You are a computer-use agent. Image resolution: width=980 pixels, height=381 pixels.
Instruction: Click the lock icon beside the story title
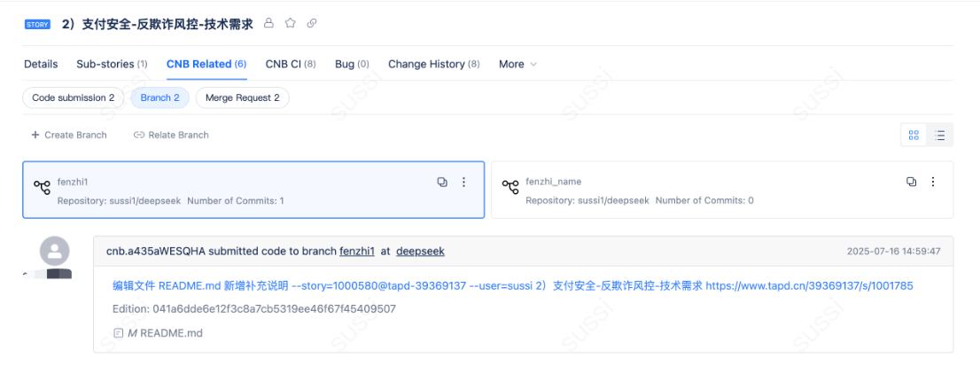269,24
